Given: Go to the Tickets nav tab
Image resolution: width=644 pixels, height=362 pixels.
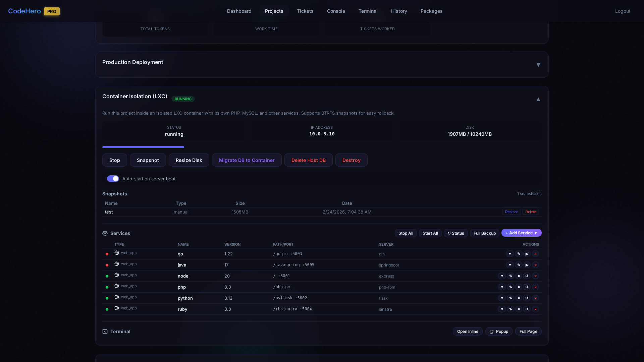Looking at the screenshot, I should click(x=305, y=11).
